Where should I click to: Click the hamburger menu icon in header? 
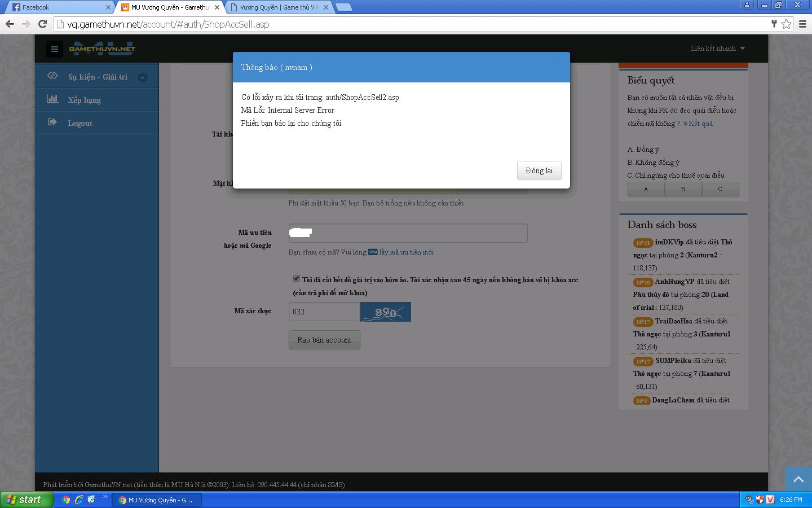point(55,49)
